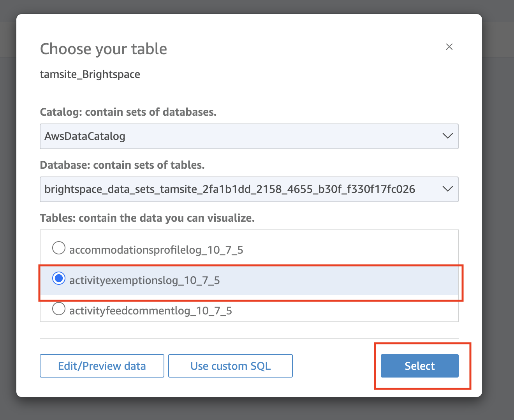Select the activityfeedcommentlog_10_7_5 radio button
This screenshot has height=420, width=514.
pos(58,309)
